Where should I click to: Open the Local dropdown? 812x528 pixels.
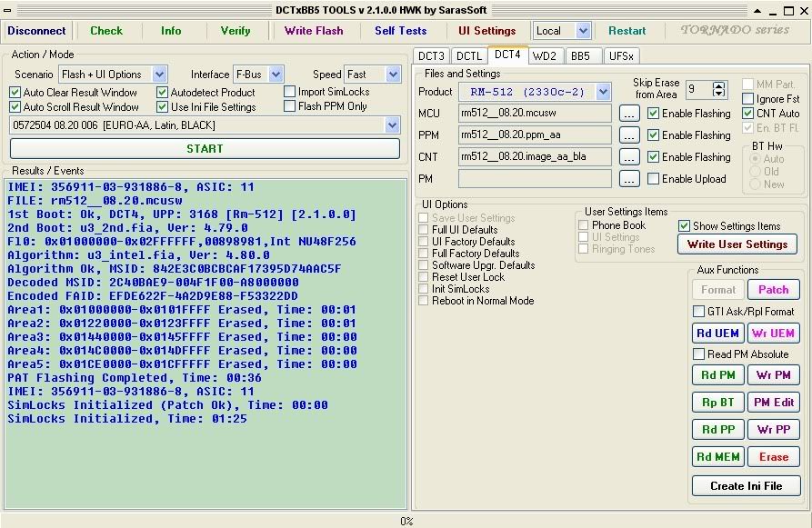(x=583, y=31)
